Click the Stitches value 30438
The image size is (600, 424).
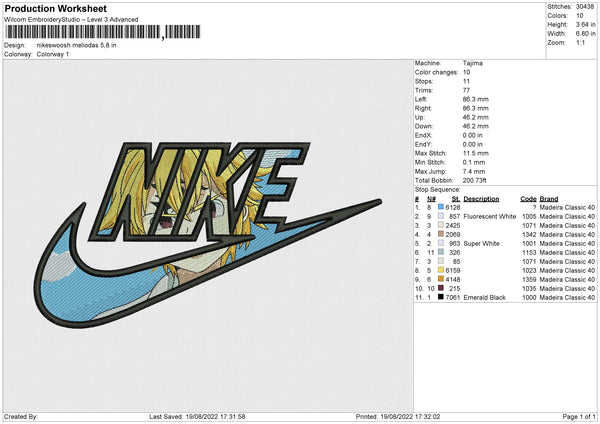(x=585, y=7)
